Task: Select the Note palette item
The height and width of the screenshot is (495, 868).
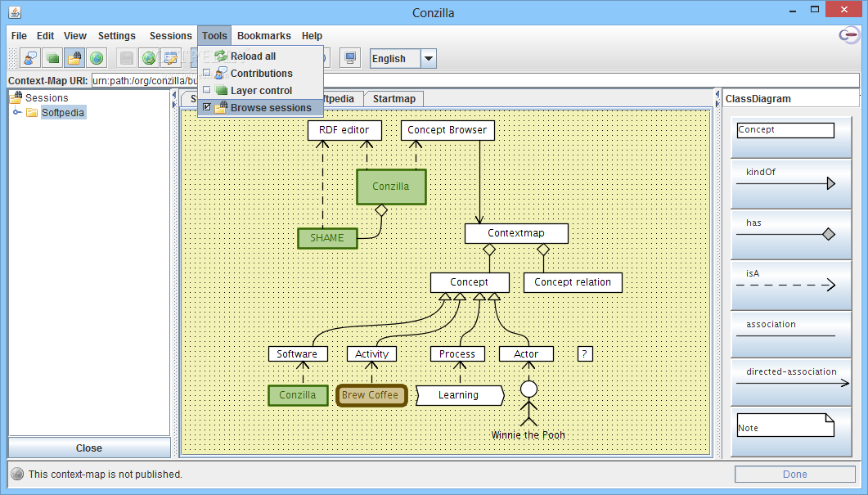Action: 791,431
